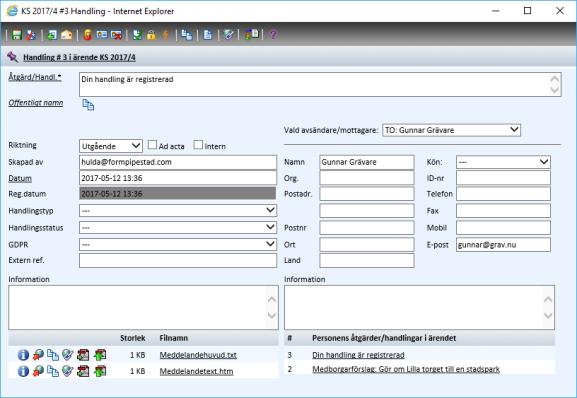Screen dimensions: 577x398
Task: Click the purple pushpin icon by the heading
Action: tap(13, 57)
